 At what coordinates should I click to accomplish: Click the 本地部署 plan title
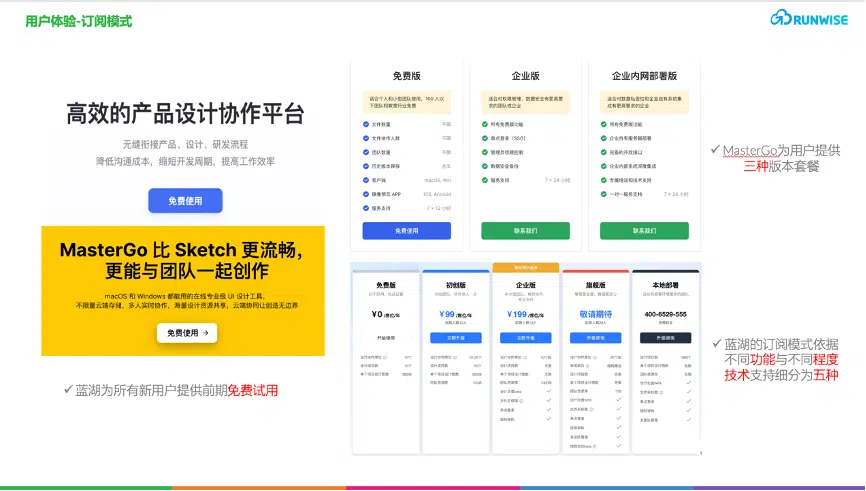[666, 285]
